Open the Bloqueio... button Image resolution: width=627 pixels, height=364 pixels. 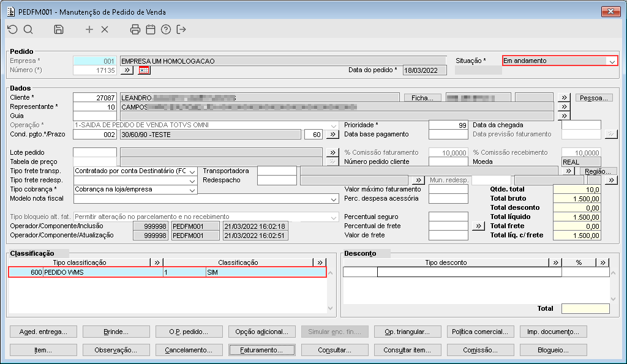click(x=553, y=350)
